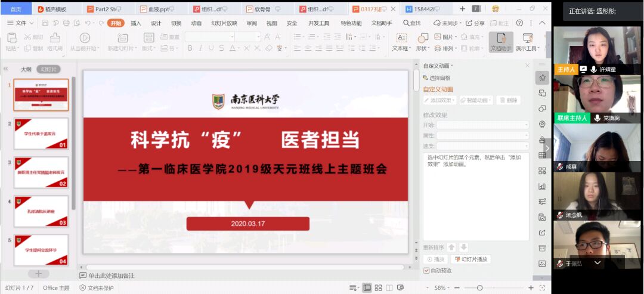Open the 插入 ribbon tab
Image resolution: width=644 pixels, height=294 pixels.
pyautogui.click(x=136, y=23)
